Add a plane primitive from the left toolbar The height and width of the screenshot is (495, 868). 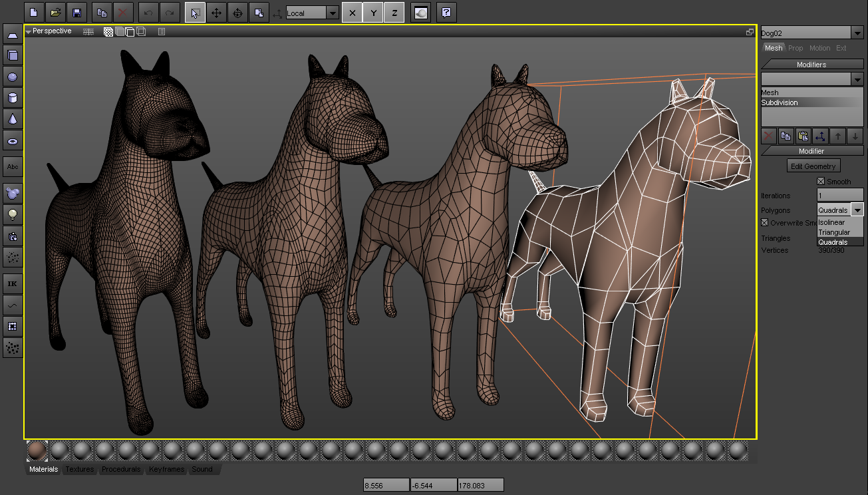[12, 34]
